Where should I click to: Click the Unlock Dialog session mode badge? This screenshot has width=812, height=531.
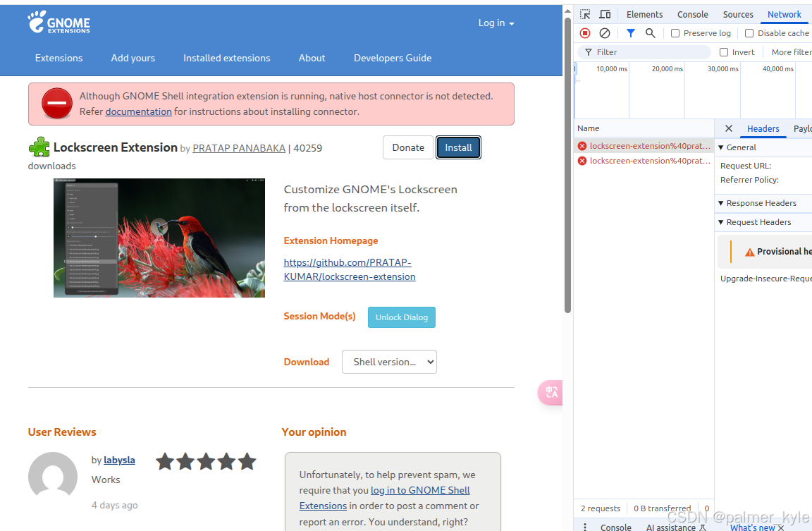point(402,317)
